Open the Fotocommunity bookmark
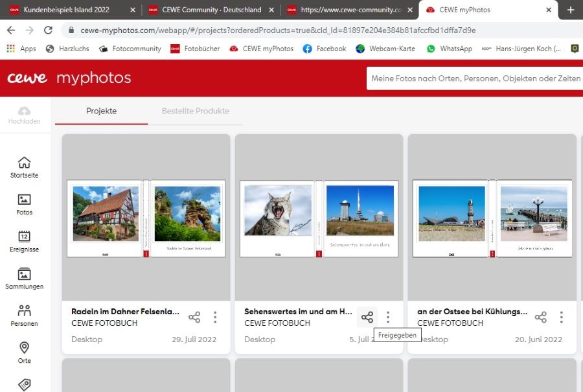Screen dimensions: 583x392 (131, 49)
